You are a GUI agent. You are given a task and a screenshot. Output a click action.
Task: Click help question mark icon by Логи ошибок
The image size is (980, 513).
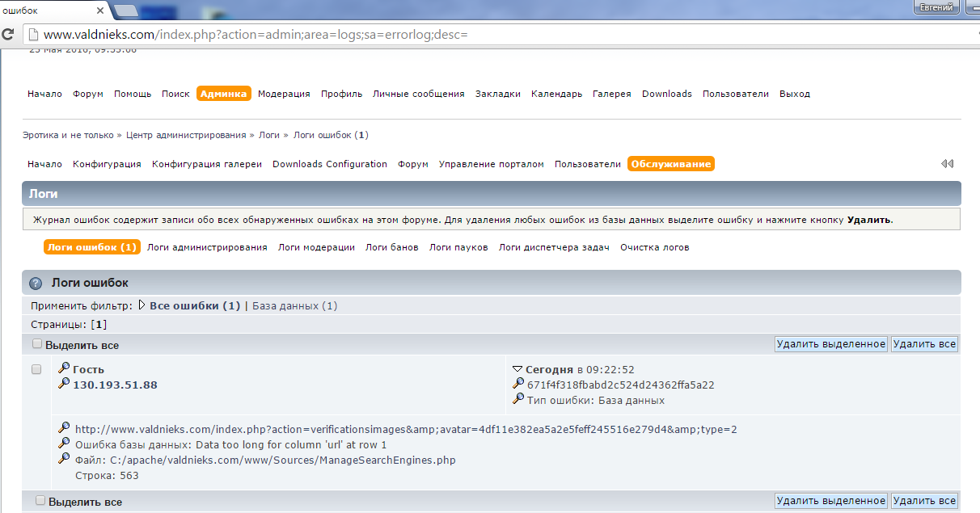click(36, 284)
